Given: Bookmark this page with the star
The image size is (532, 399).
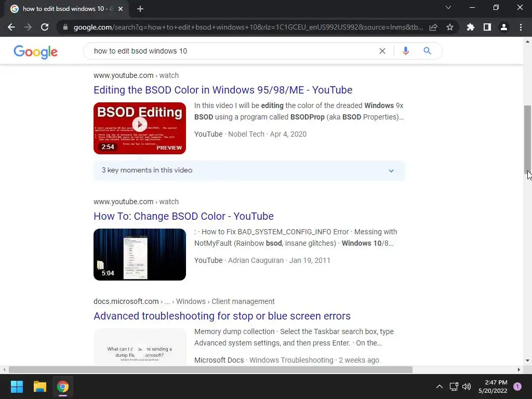Looking at the screenshot, I should [x=450, y=27].
